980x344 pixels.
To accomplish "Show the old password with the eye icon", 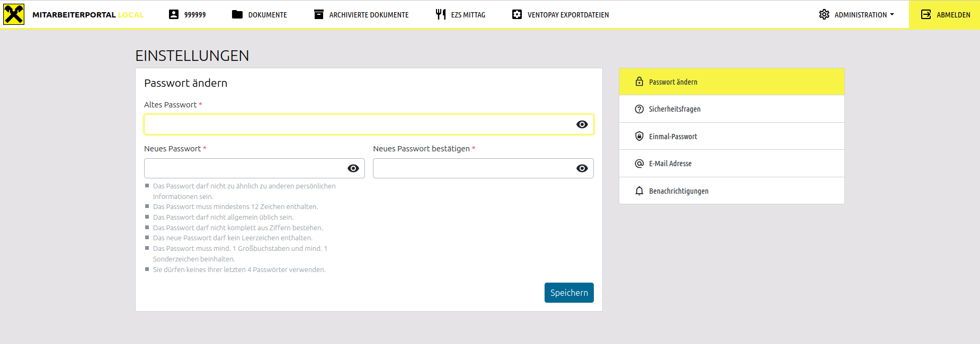I will (x=582, y=124).
